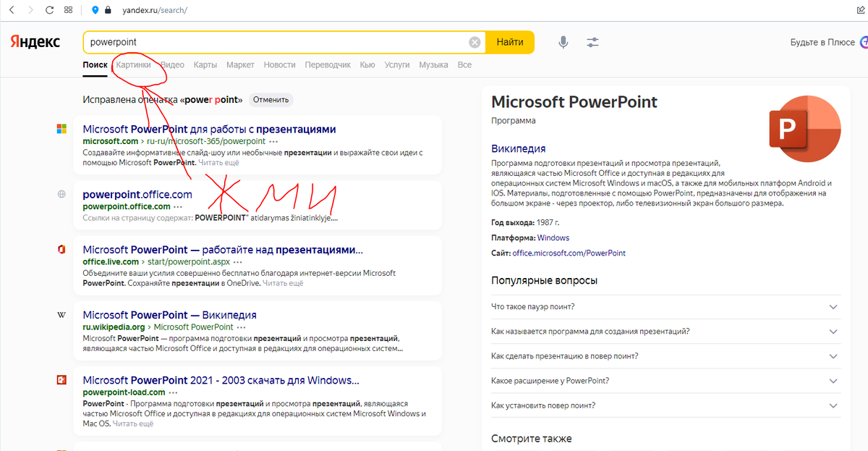This screenshot has width=868, height=451.
Task: Switch to the Услуги tab
Action: [397, 64]
